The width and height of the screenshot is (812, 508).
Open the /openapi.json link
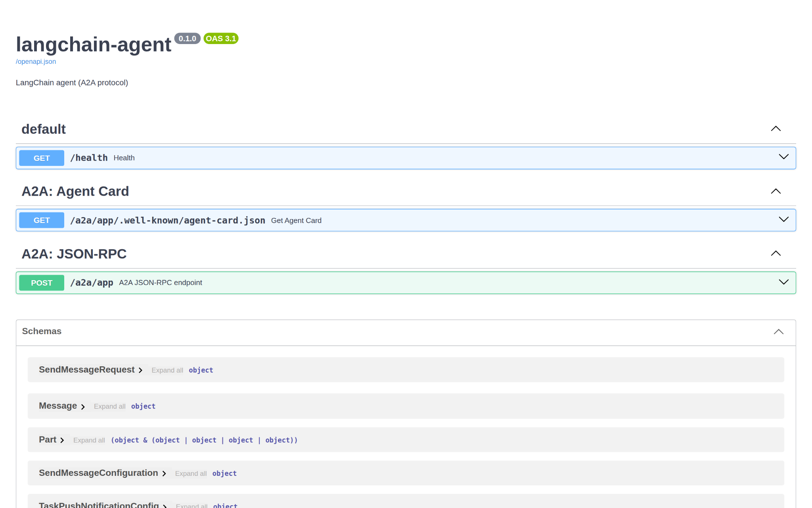pos(36,62)
